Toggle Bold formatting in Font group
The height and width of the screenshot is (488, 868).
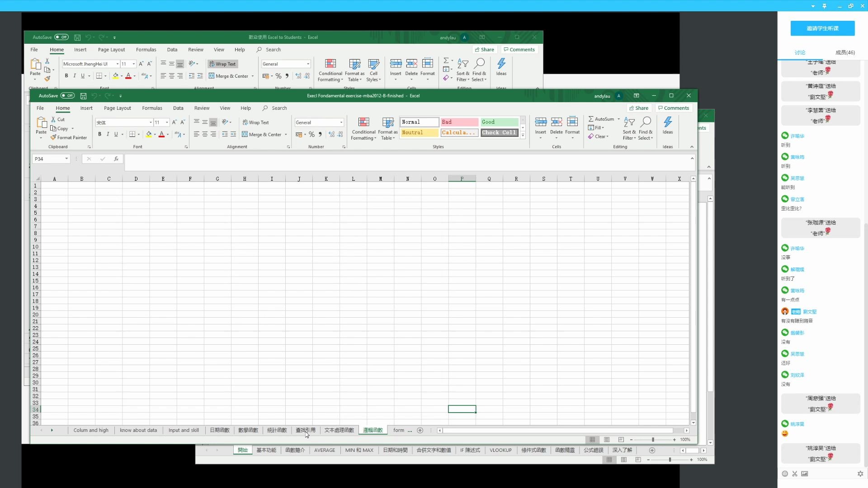99,134
